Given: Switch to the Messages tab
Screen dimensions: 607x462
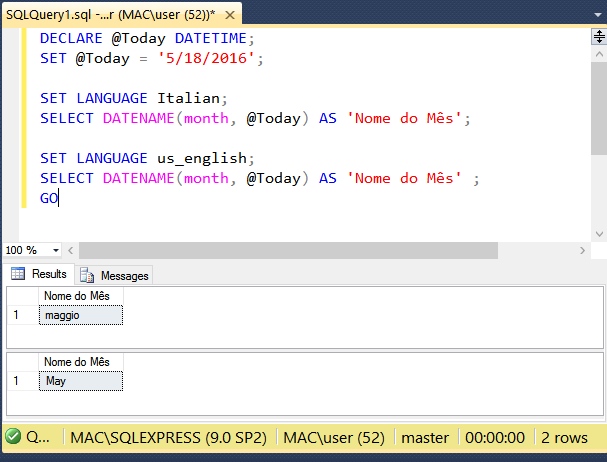Looking at the screenshot, I should pos(114,275).
